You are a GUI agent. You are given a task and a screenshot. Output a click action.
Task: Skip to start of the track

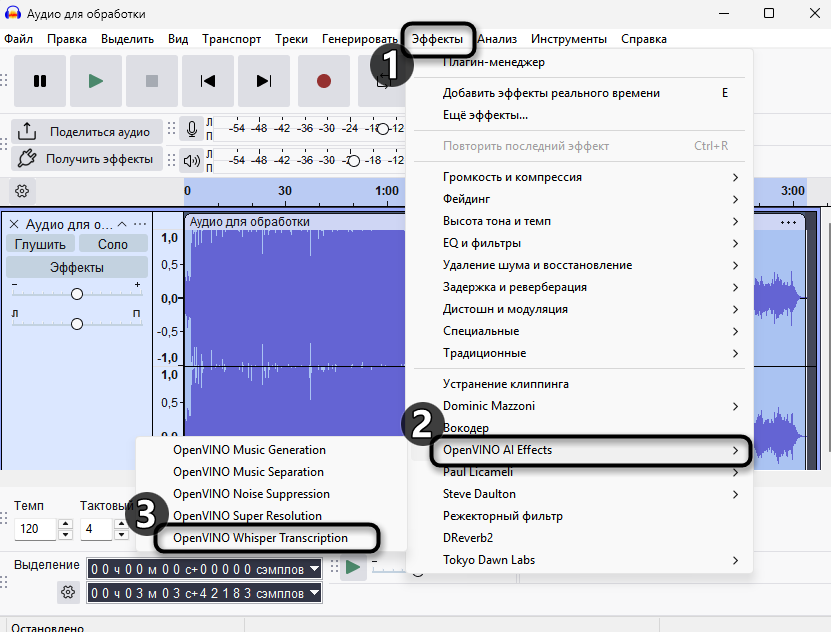[x=208, y=81]
